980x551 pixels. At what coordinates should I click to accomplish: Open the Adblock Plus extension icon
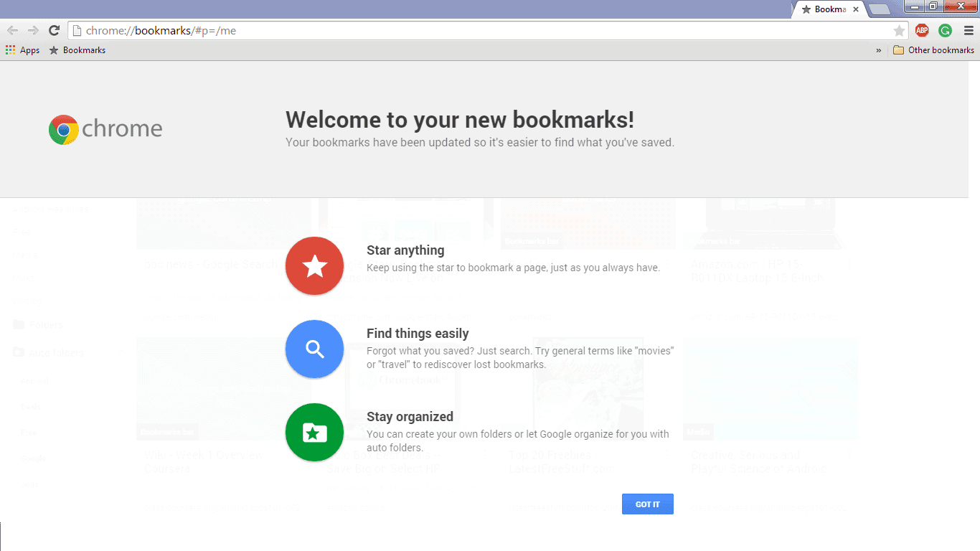click(x=922, y=30)
